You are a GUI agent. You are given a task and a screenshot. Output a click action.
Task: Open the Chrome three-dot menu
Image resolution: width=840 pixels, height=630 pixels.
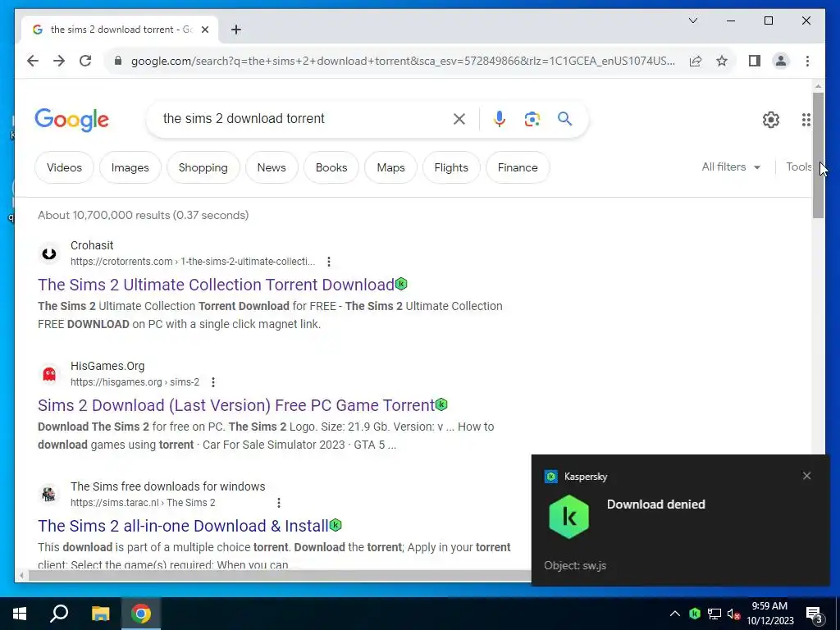807,61
